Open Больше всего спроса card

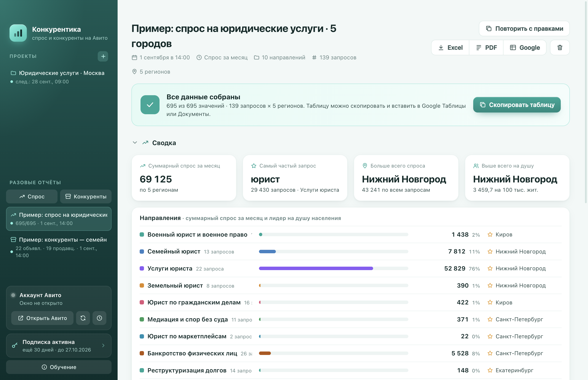coord(406,178)
